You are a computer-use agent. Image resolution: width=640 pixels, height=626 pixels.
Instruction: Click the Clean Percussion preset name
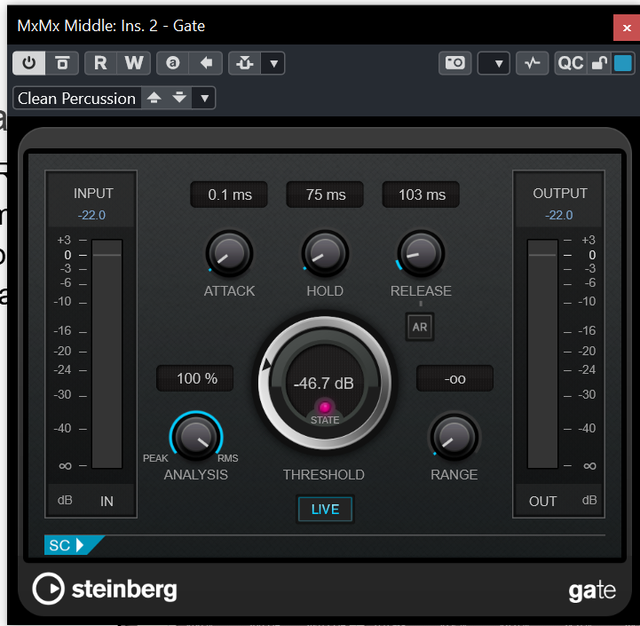(x=77, y=98)
